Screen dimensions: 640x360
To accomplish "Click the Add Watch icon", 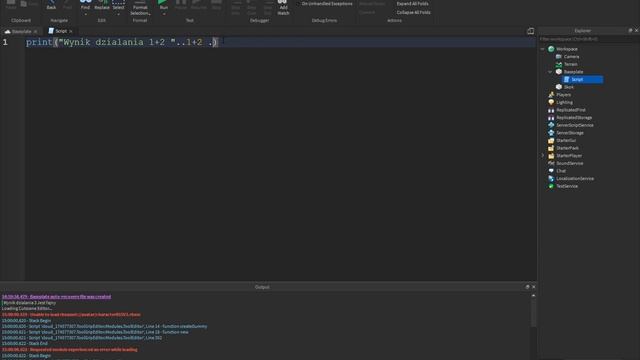I will [x=283, y=7].
